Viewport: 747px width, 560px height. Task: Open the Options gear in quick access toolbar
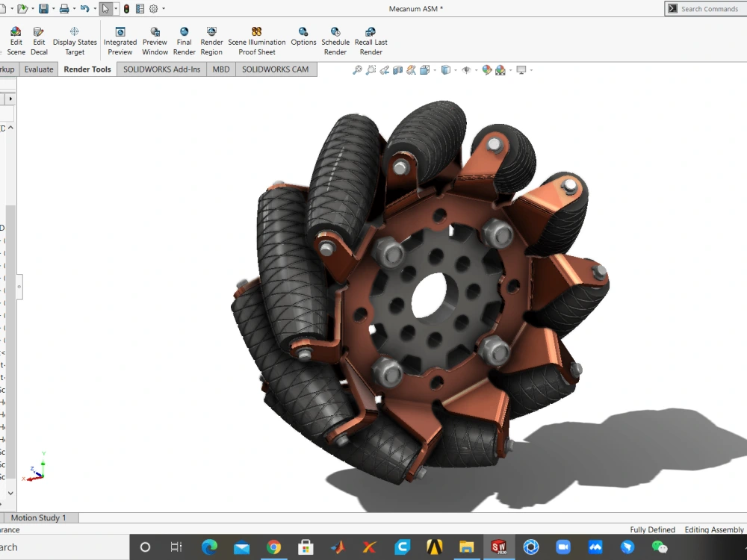coord(153,8)
